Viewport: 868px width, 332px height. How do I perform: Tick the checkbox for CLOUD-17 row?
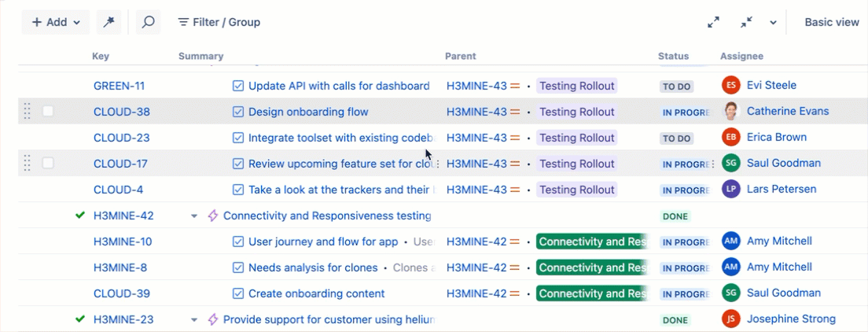(48, 163)
